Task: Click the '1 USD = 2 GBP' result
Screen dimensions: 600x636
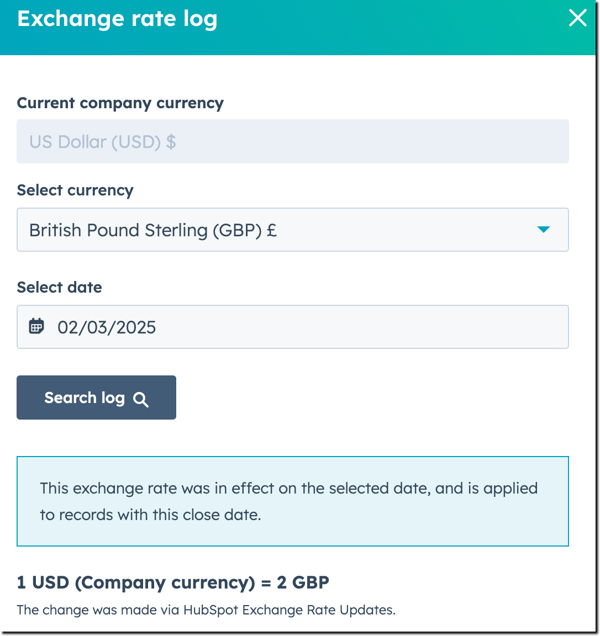Action: click(173, 582)
